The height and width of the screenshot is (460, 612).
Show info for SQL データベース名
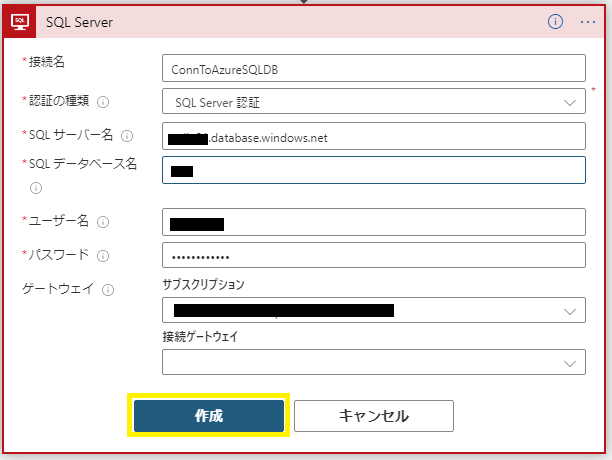coord(36,188)
